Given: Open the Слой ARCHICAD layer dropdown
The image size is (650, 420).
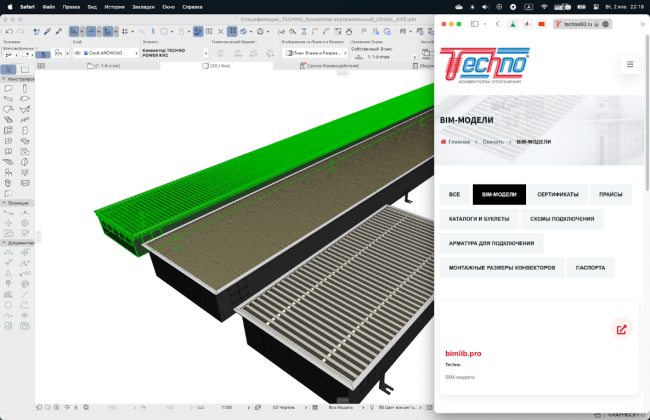Looking at the screenshot, I should point(108,52).
